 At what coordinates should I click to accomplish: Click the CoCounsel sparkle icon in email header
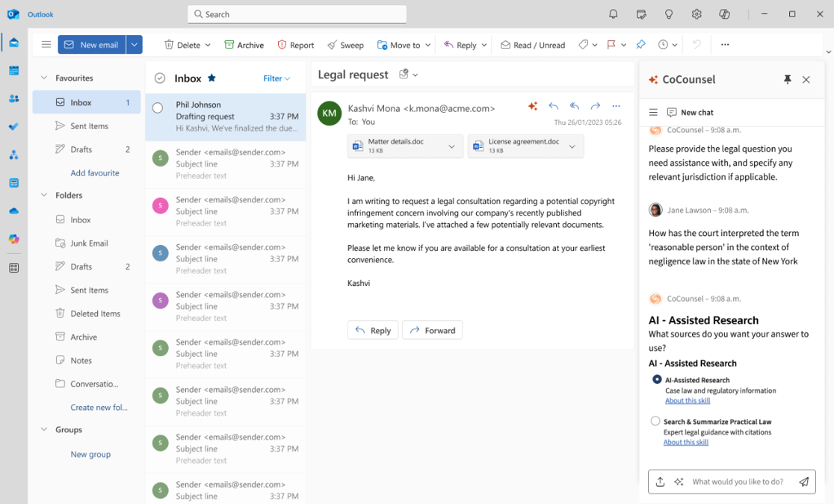[x=533, y=107]
